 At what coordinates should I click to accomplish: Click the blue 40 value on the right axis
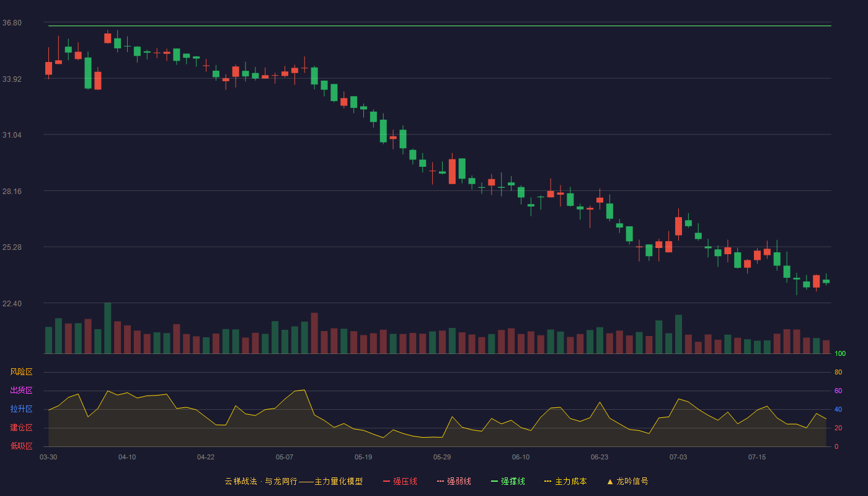point(838,409)
